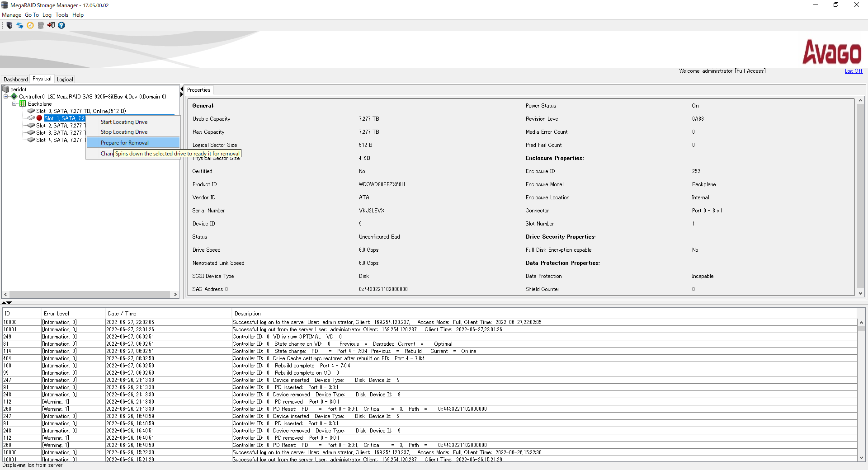Select log entry 99 Rebuild complete on VD
This screenshot has width=868, height=470.
429,373
